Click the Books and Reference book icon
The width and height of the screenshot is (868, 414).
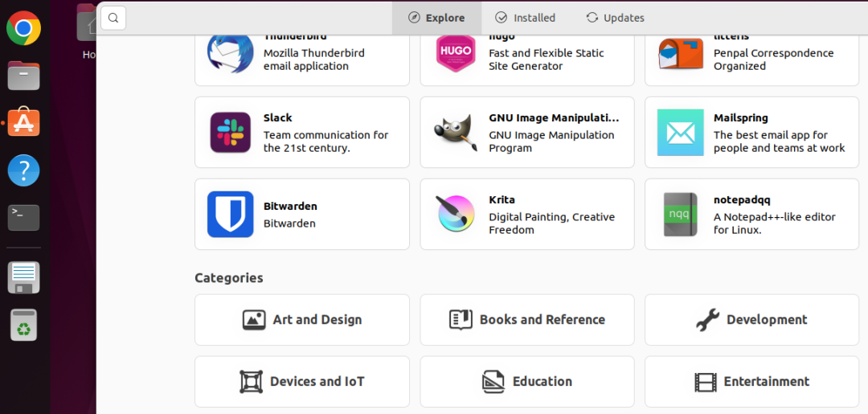[461, 320]
